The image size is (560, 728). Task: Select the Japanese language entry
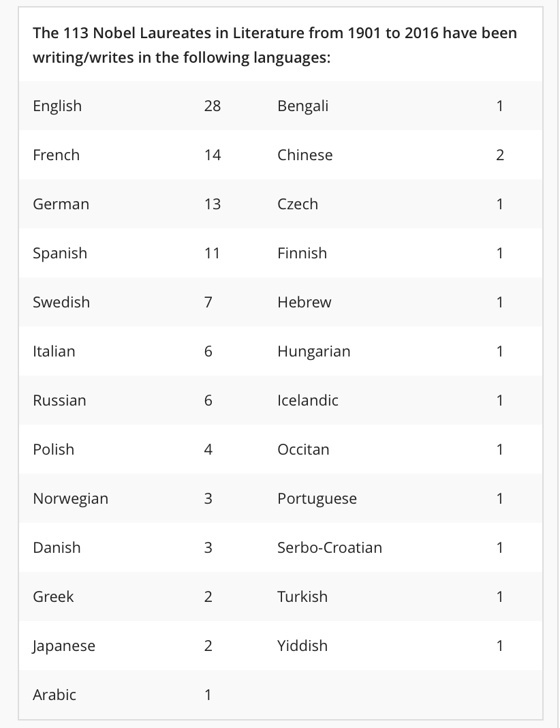[64, 646]
